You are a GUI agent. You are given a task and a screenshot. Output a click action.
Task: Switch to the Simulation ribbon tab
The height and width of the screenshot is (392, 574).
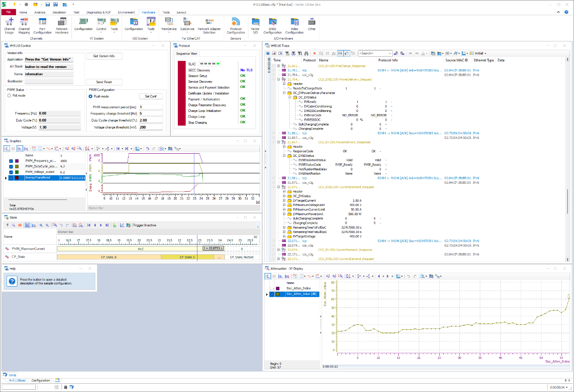point(59,12)
